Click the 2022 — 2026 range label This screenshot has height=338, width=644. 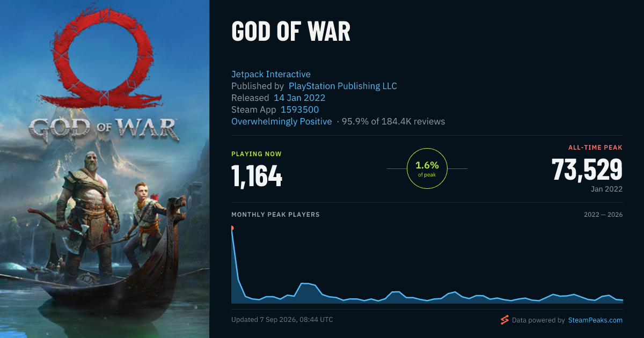(x=603, y=215)
